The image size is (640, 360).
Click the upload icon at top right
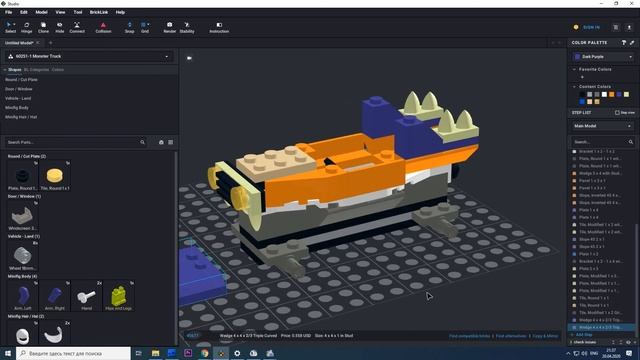(x=629, y=27)
